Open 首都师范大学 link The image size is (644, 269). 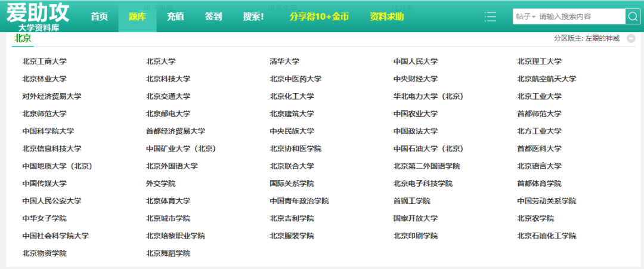[539, 114]
